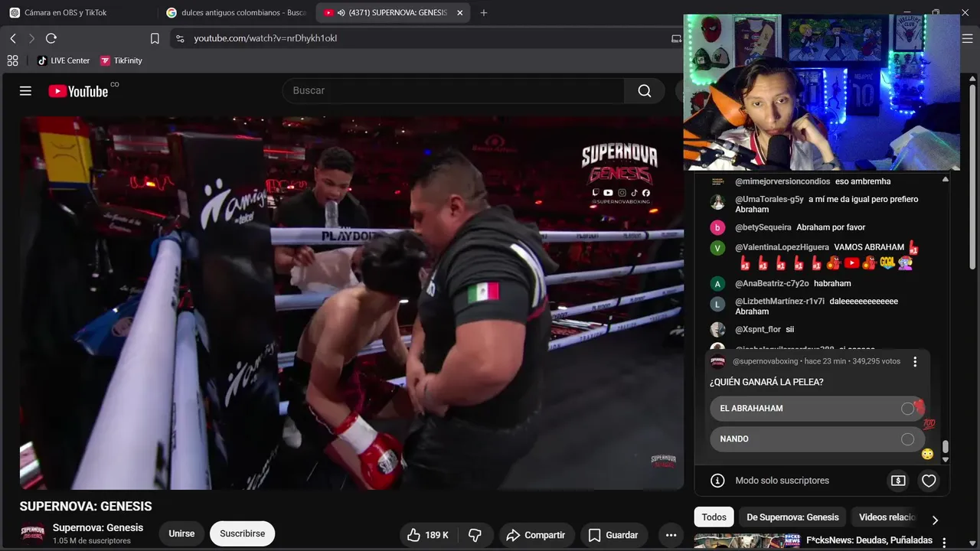Viewport: 980px width, 551px height.
Task: Open Supernova: Genesis channel name
Action: (98, 527)
